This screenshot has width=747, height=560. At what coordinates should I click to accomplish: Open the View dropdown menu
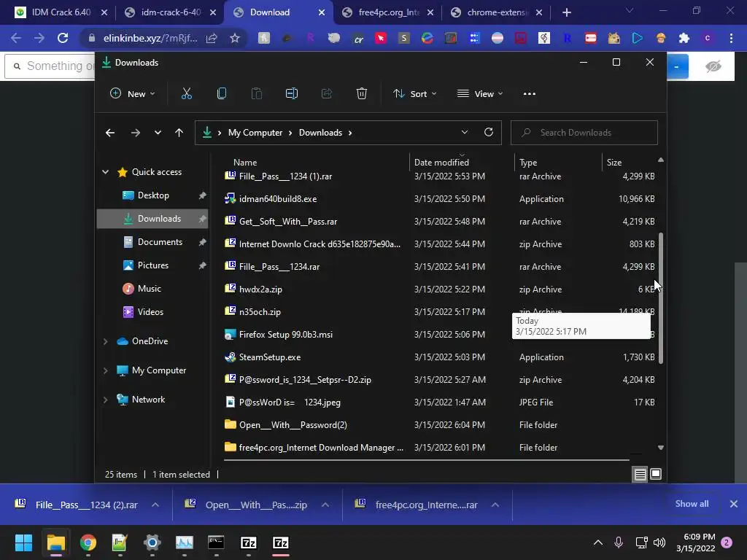click(480, 94)
